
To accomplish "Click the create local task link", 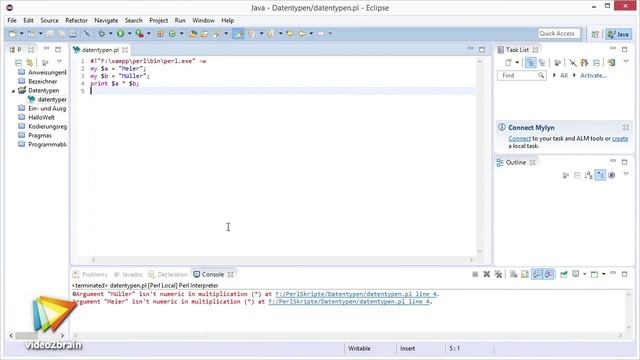I will [620, 139].
